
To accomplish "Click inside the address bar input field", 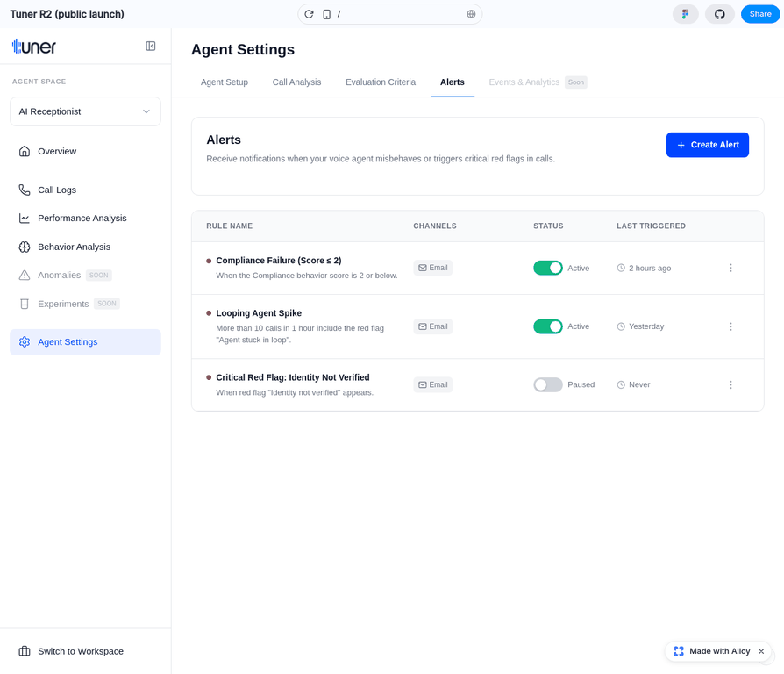I will pos(395,14).
